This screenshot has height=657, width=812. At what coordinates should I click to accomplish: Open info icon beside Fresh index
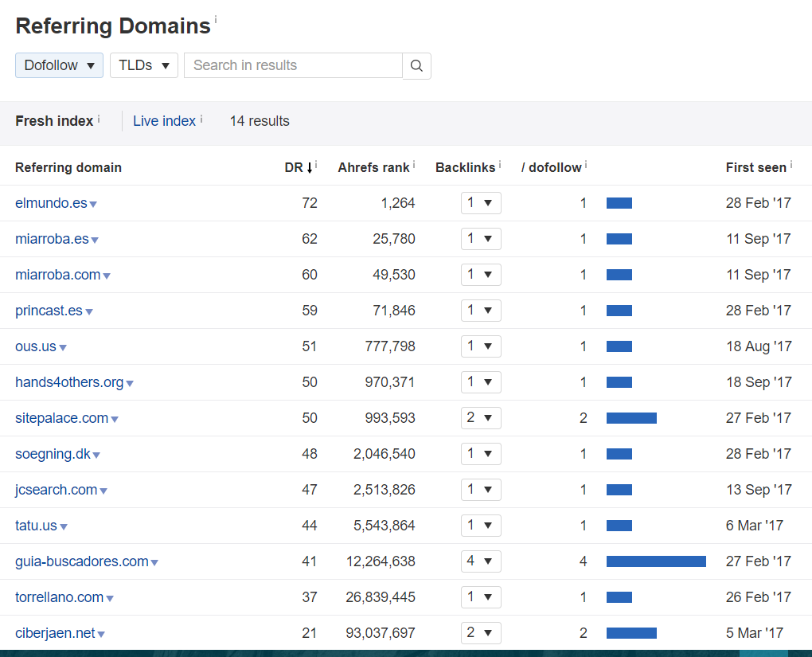(99, 119)
